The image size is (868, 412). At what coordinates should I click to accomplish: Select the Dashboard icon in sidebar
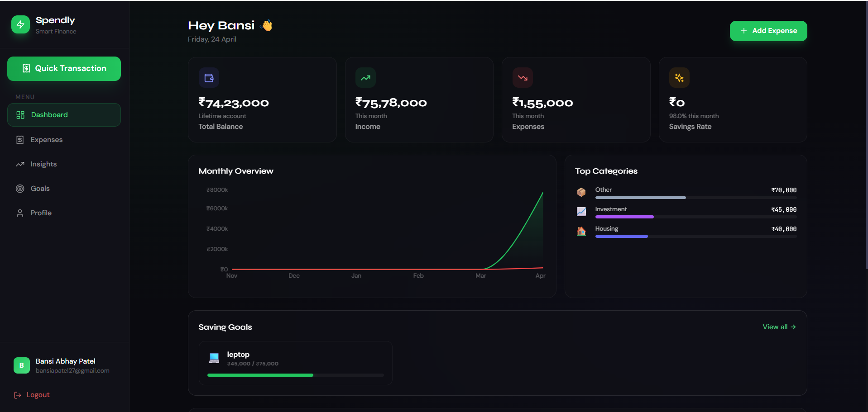click(20, 115)
